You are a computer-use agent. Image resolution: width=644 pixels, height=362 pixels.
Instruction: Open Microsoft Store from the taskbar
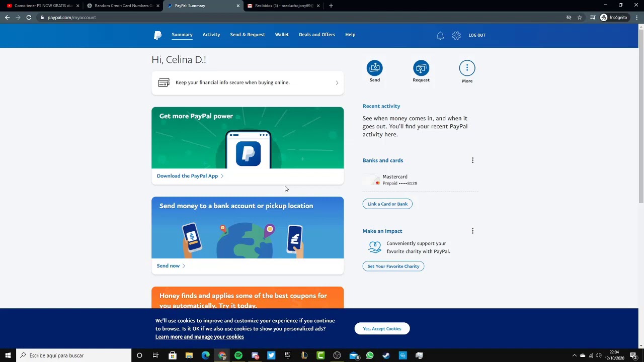click(x=173, y=355)
